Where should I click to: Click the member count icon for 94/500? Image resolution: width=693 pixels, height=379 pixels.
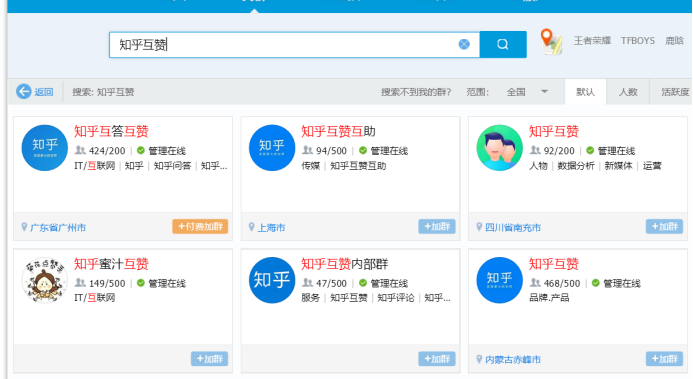pyautogui.click(x=307, y=151)
